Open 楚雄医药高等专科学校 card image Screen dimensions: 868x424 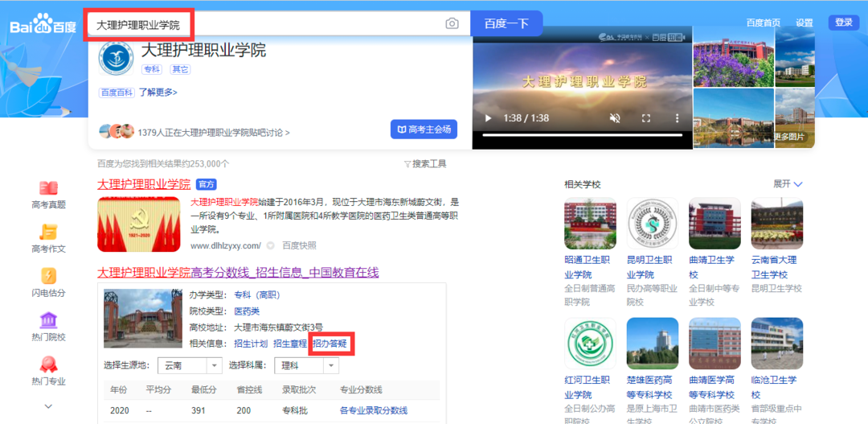[x=652, y=343]
